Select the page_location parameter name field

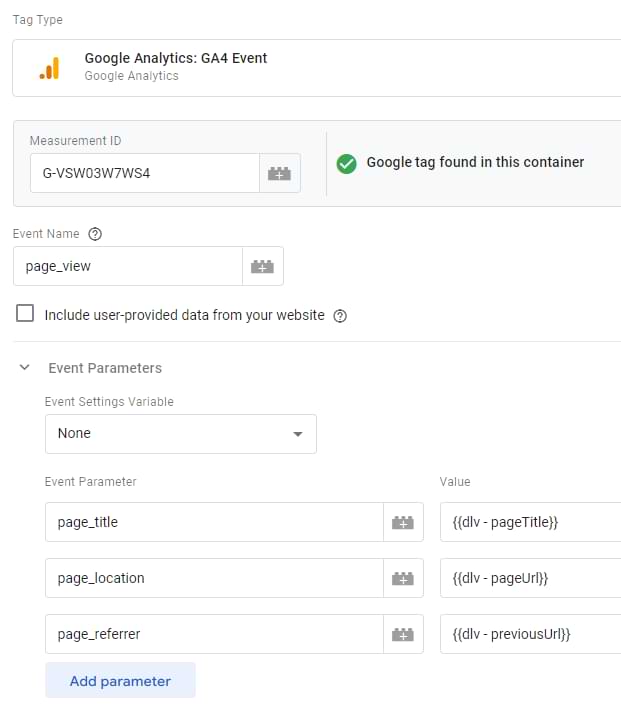point(214,578)
